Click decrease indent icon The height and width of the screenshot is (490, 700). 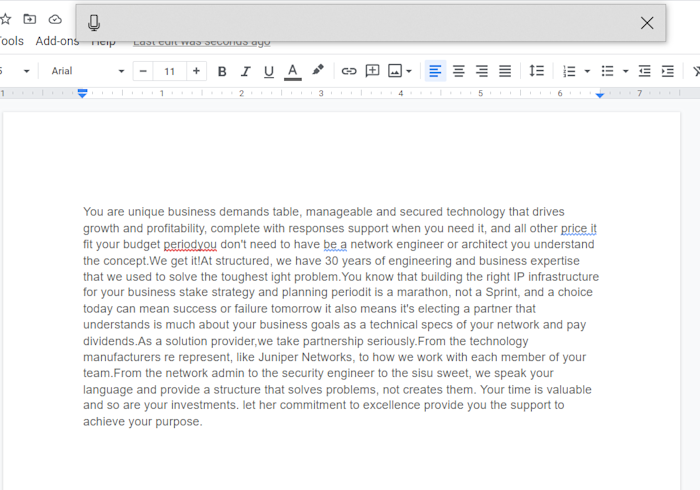(644, 71)
